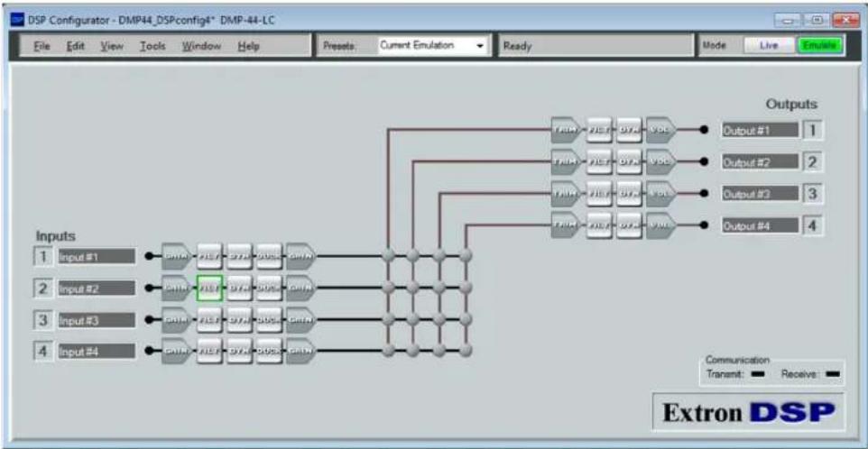Click the Input 2 number button
Viewport: 868px width, 449px height.
point(43,289)
